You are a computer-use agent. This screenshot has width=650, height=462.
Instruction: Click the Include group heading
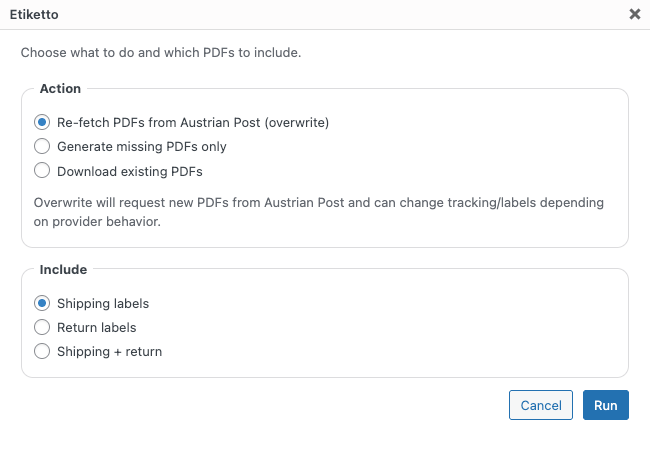(x=63, y=269)
